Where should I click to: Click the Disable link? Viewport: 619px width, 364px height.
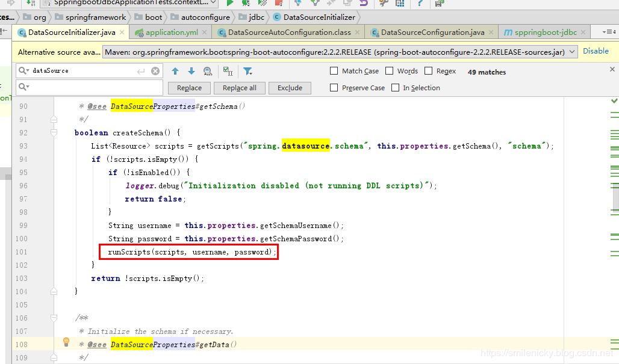(596, 51)
